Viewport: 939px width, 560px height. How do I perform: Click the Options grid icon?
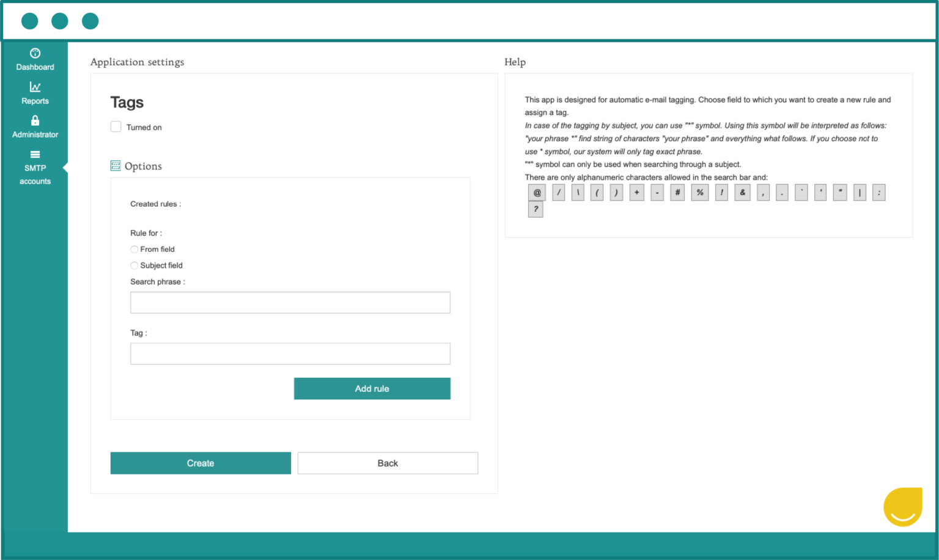(x=116, y=165)
